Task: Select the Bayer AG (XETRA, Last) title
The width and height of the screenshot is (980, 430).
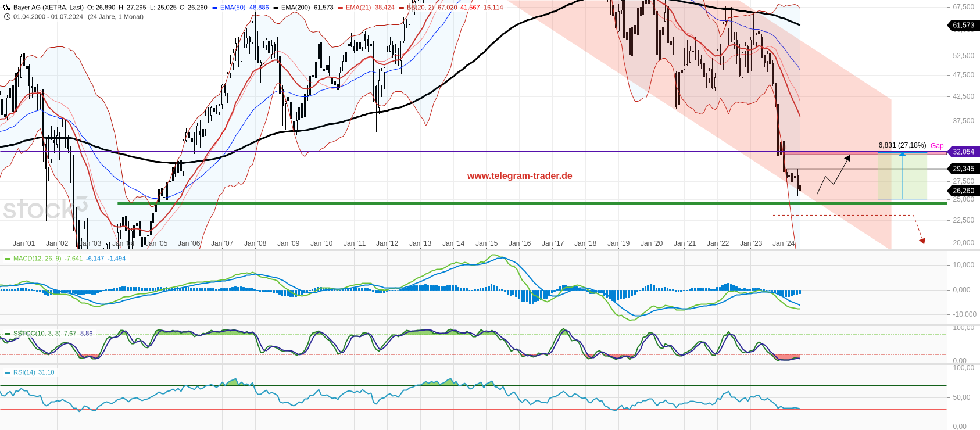Action: [48, 8]
